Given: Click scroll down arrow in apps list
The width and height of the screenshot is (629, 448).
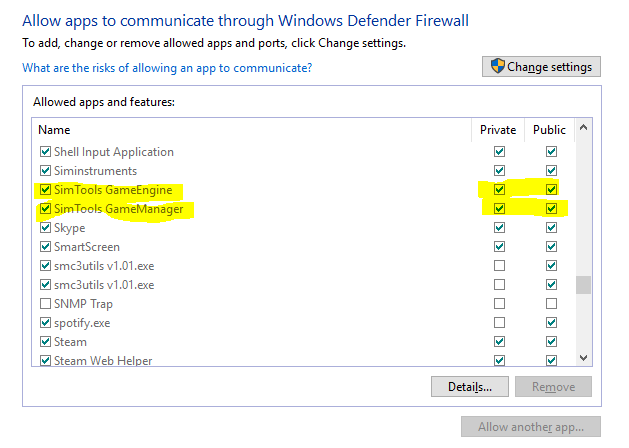Looking at the screenshot, I should [583, 357].
